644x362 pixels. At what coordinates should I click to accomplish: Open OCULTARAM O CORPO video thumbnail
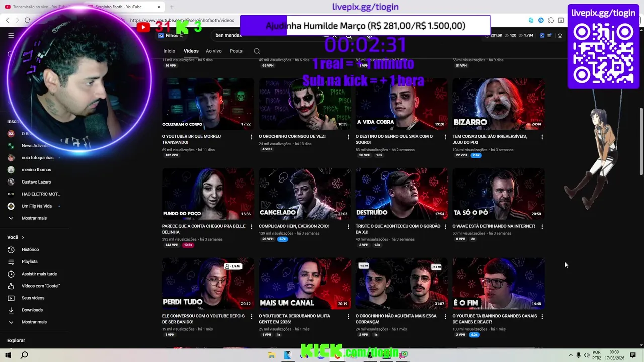coord(208,104)
